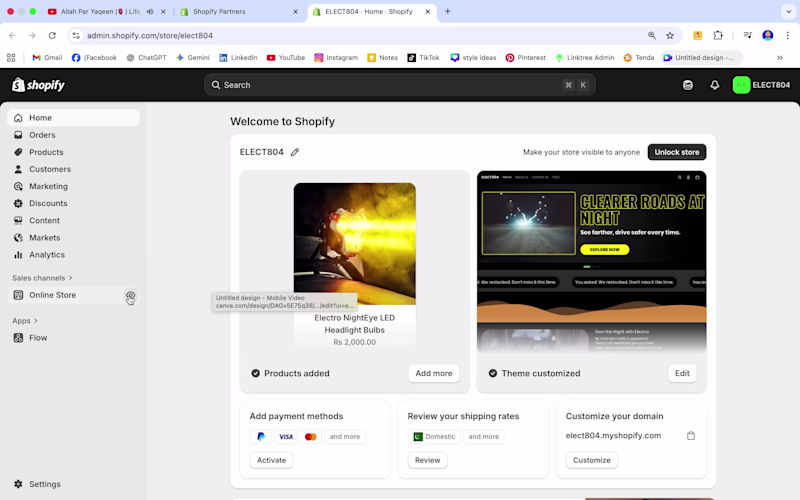Switch to Shopify Partners tab
The image size is (800, 500).
[239, 11]
